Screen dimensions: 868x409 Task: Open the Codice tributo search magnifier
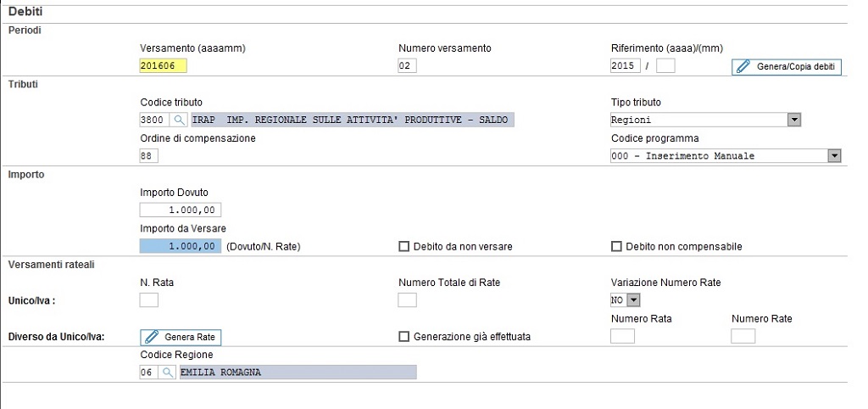[x=179, y=120]
